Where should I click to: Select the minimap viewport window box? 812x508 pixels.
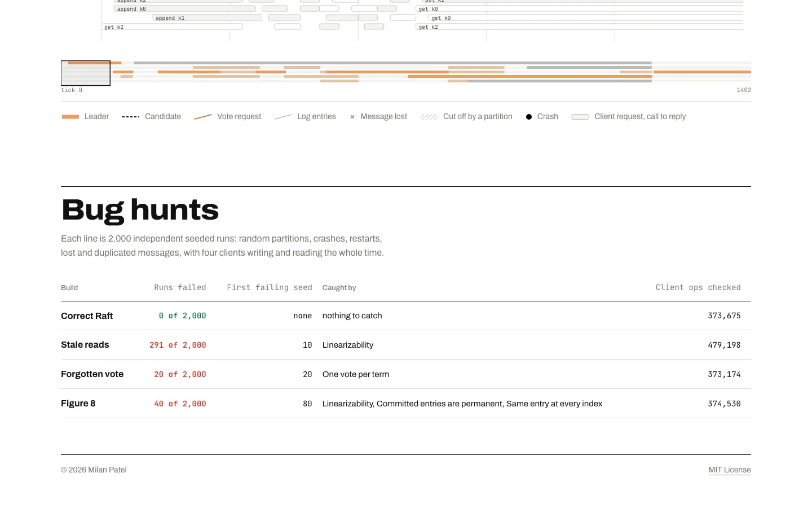click(x=86, y=73)
